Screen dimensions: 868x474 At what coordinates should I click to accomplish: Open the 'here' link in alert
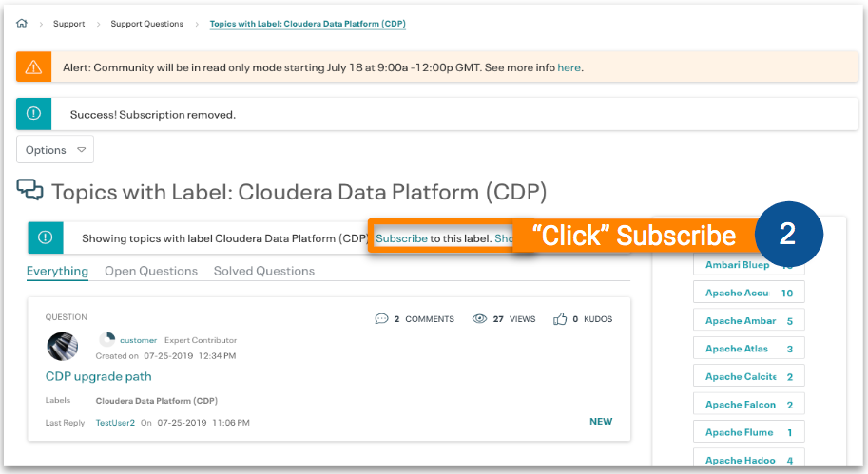click(x=569, y=67)
